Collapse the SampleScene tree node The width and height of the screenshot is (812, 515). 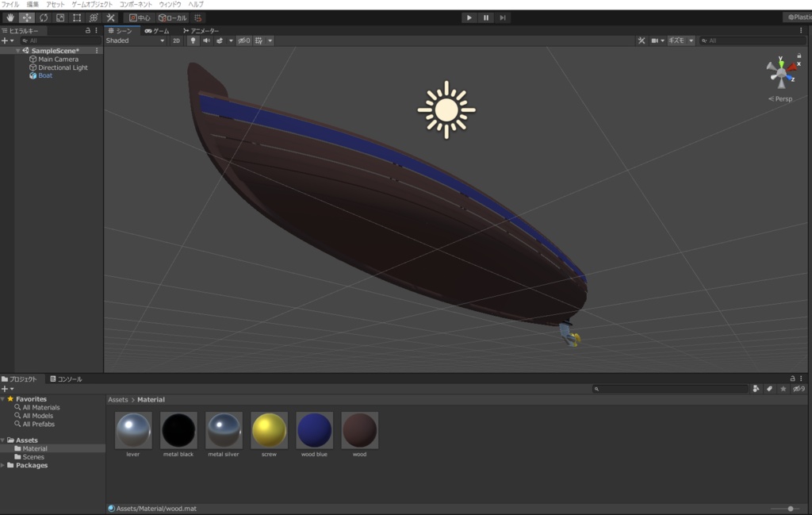(17, 51)
